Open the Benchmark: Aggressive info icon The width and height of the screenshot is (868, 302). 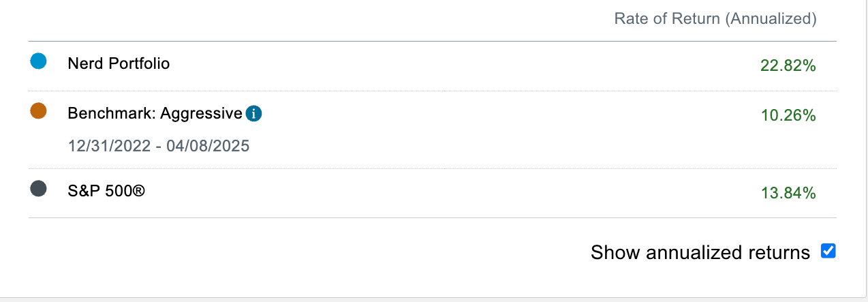click(253, 114)
